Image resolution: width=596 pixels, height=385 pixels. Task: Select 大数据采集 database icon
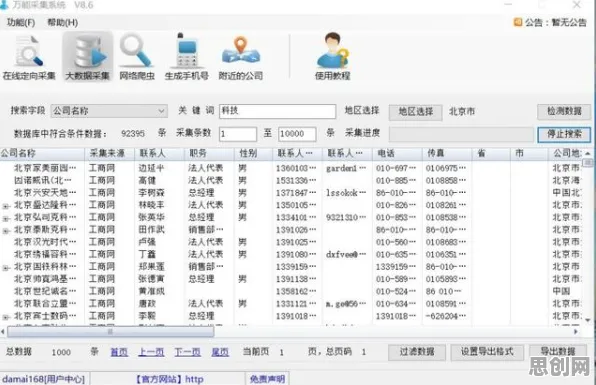pos(88,57)
